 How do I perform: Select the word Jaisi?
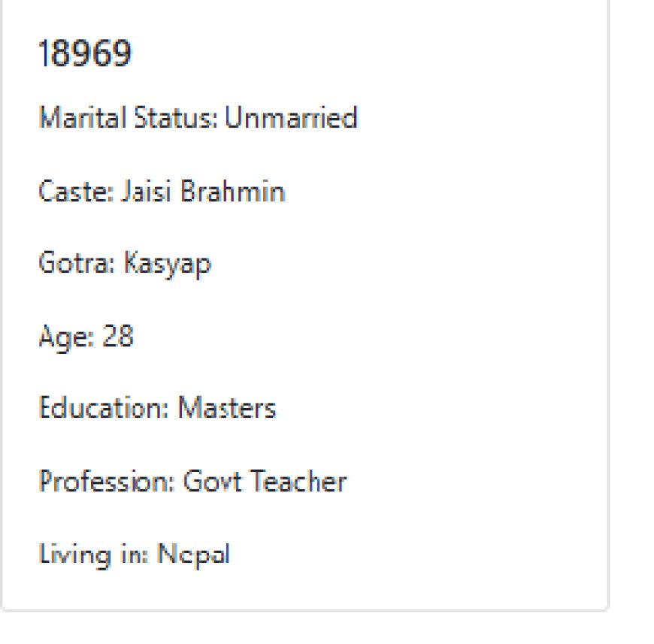point(146,192)
